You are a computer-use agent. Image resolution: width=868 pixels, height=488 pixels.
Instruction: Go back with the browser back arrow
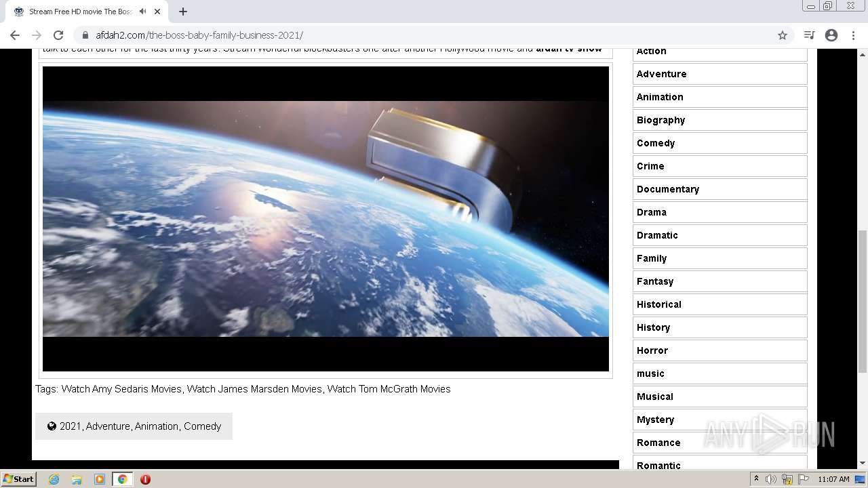[15, 35]
